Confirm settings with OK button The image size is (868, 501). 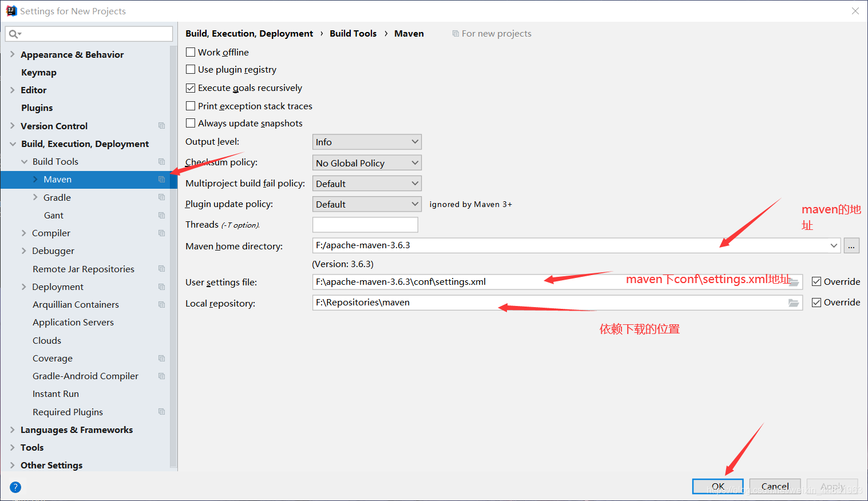pos(718,486)
